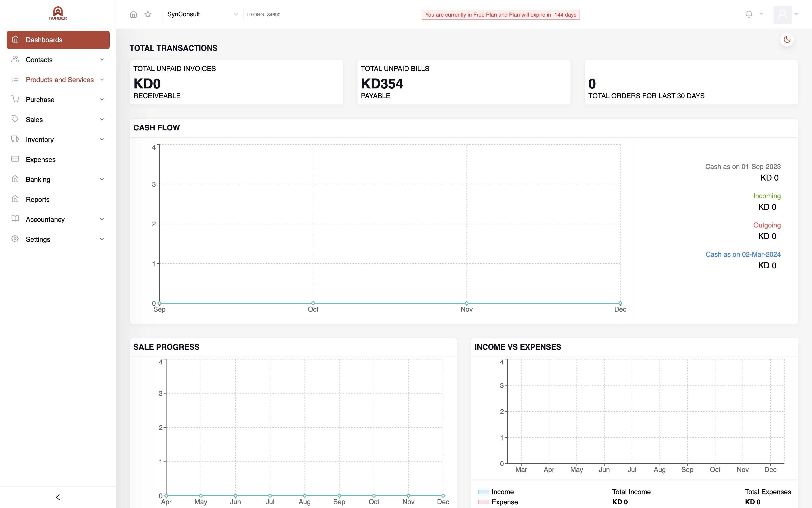Collapse sidebar with left arrow

(x=58, y=497)
